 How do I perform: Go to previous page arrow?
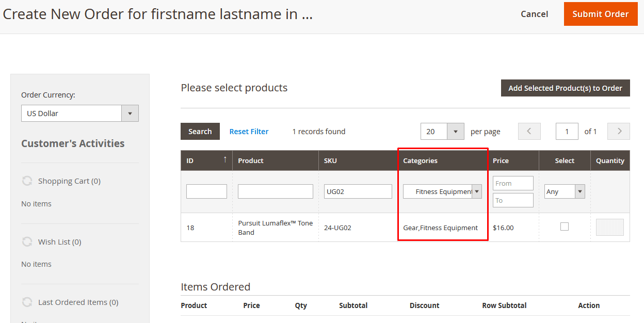(529, 132)
